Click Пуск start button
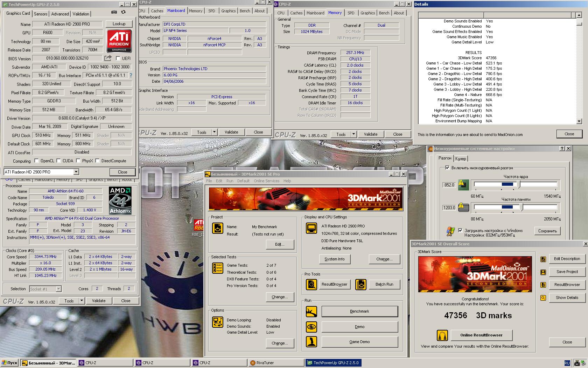The image size is (588, 368). pos(10,363)
